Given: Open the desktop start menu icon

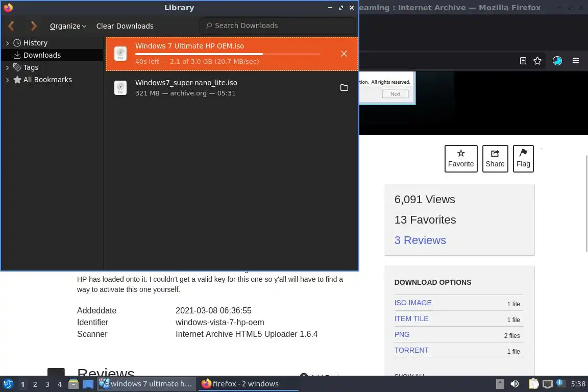Looking at the screenshot, I should [x=8, y=384].
